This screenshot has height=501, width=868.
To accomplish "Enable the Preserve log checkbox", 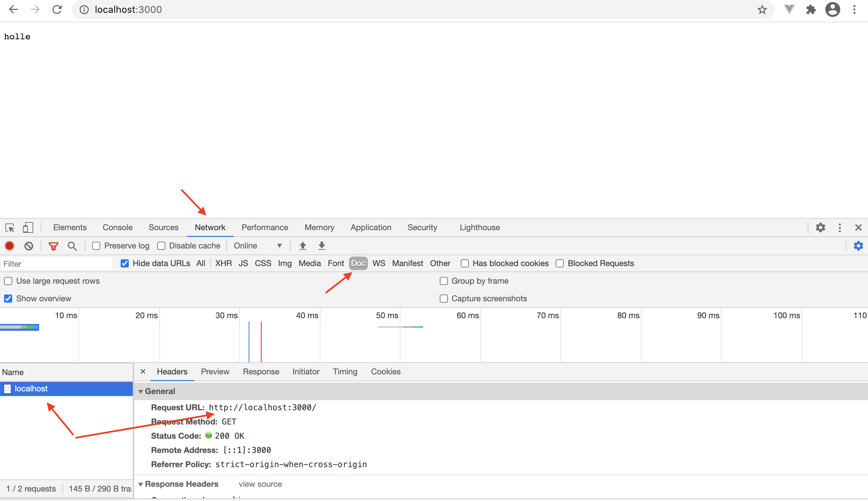I will (97, 246).
